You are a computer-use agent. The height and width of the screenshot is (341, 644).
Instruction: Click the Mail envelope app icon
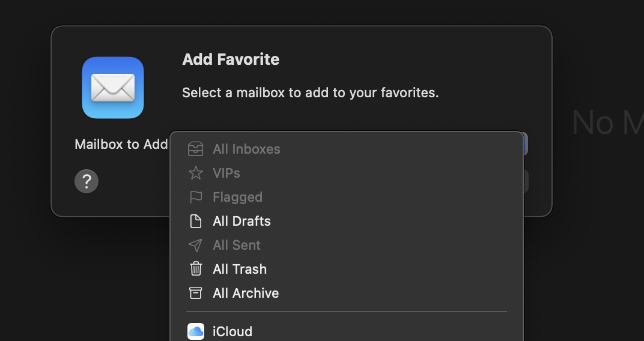[113, 88]
